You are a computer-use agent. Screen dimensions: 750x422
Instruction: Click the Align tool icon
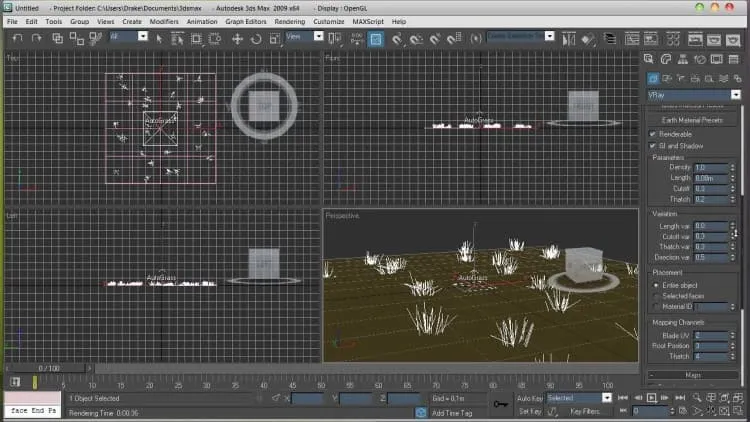pos(588,39)
